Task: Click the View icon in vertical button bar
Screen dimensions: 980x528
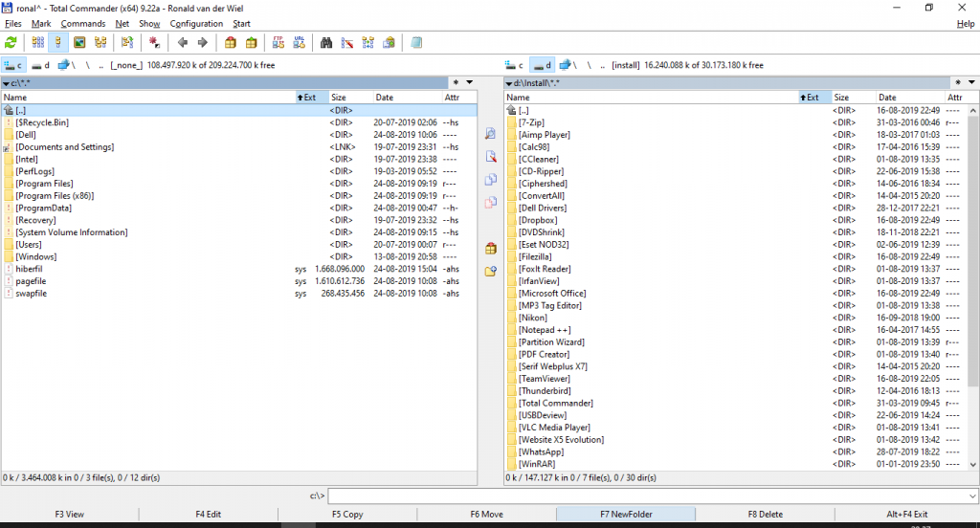Action: pyautogui.click(x=491, y=134)
